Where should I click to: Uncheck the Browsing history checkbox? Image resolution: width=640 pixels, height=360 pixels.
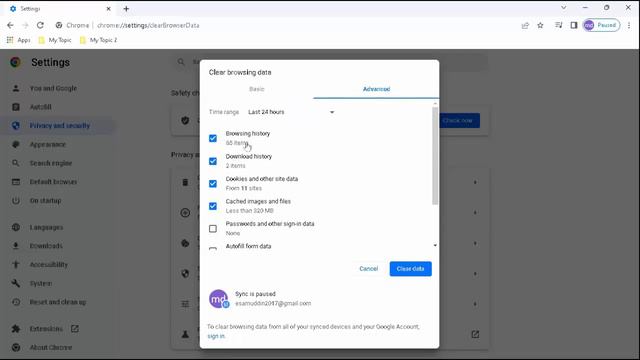(x=213, y=138)
